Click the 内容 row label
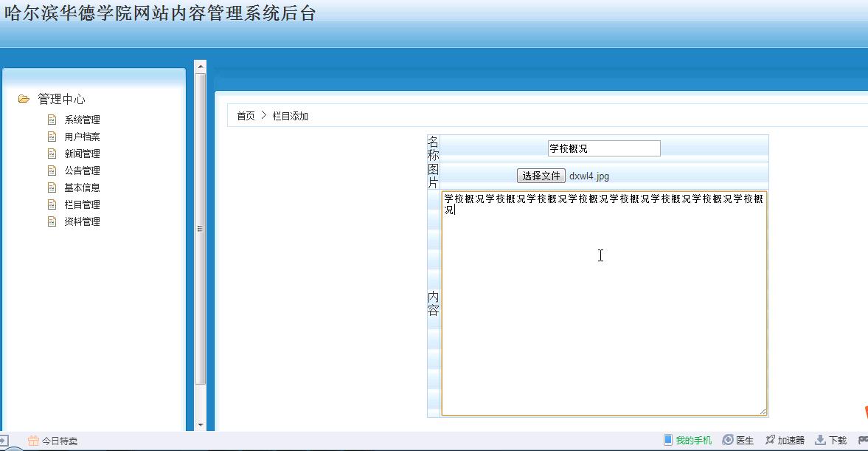 tap(433, 303)
